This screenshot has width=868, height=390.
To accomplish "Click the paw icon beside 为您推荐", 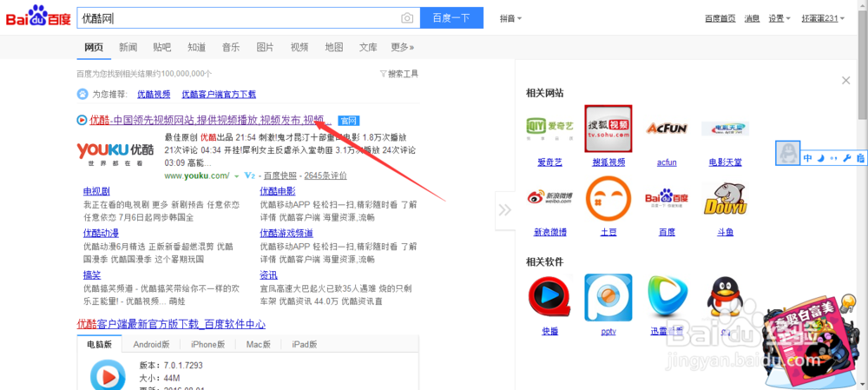I will coord(82,94).
